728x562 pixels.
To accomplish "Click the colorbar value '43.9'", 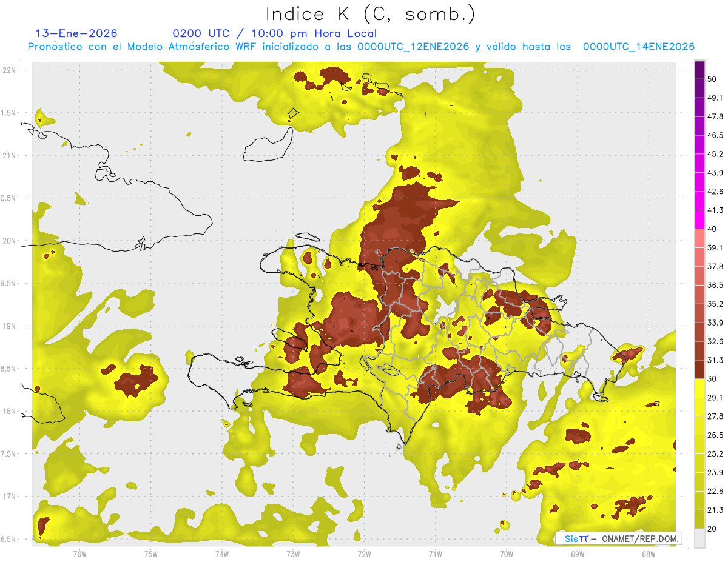I will (715, 173).
